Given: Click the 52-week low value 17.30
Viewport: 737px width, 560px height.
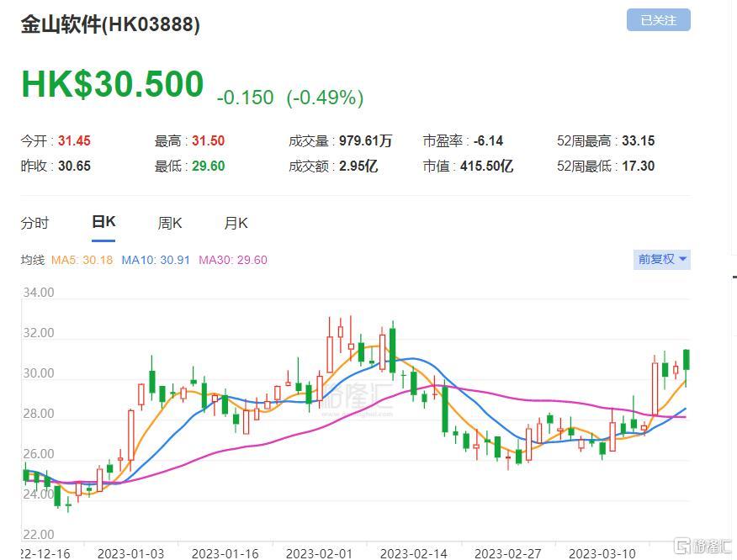Looking at the screenshot, I should pyautogui.click(x=639, y=166).
